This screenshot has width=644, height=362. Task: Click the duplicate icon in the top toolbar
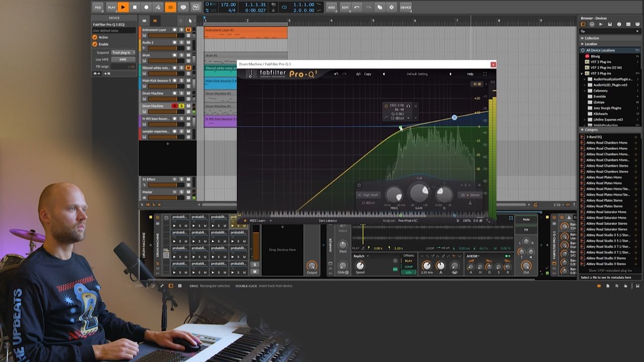pyautogui.click(x=380, y=7)
